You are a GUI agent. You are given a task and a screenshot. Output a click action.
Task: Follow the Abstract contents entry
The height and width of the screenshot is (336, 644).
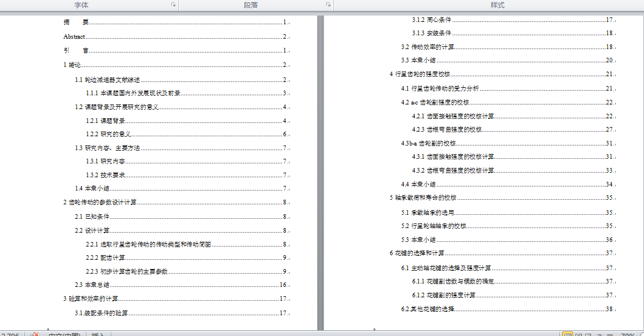176,36
